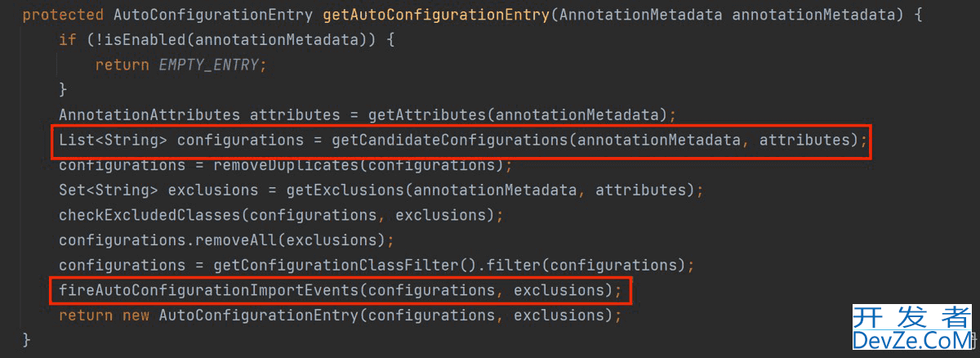Click the new keyword in return statement

tap(136, 315)
